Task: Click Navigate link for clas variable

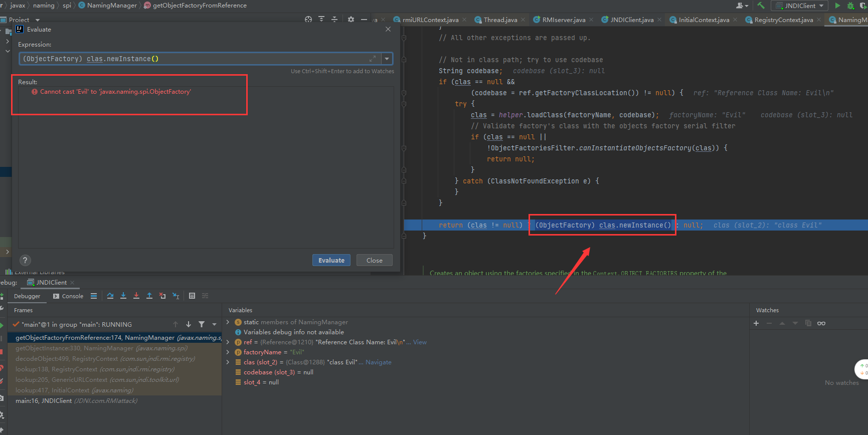Action: (x=379, y=362)
